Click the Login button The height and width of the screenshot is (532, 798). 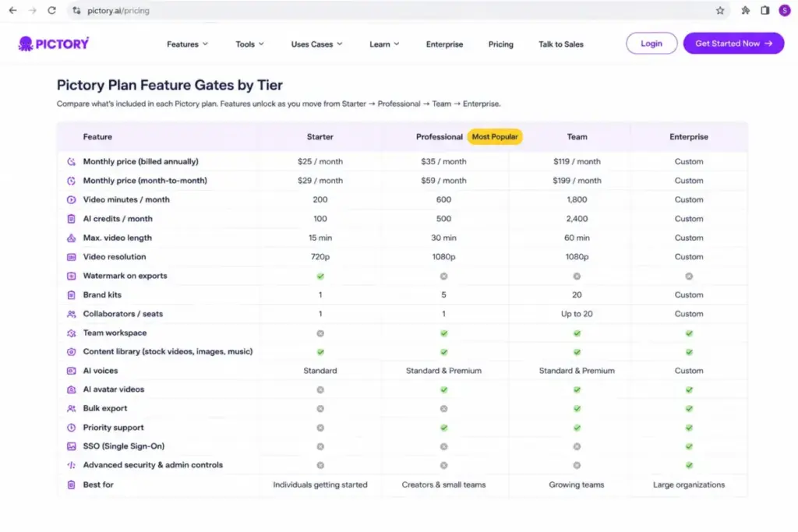[x=651, y=44]
